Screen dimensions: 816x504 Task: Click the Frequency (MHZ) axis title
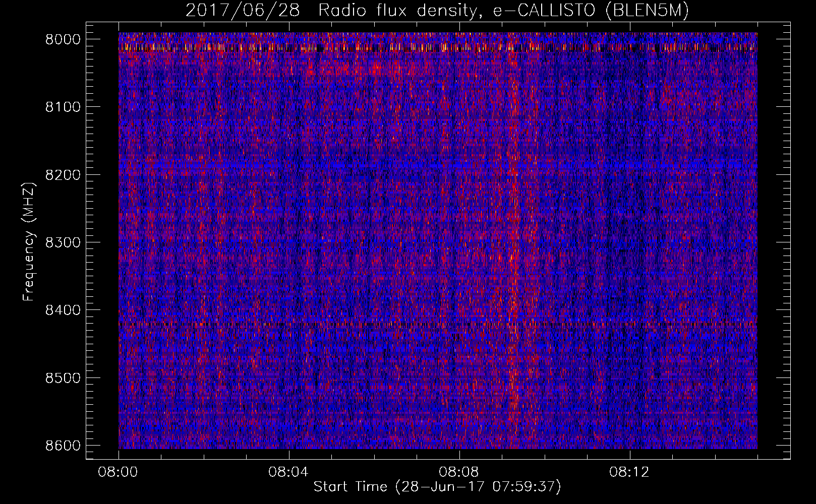[x=29, y=242]
